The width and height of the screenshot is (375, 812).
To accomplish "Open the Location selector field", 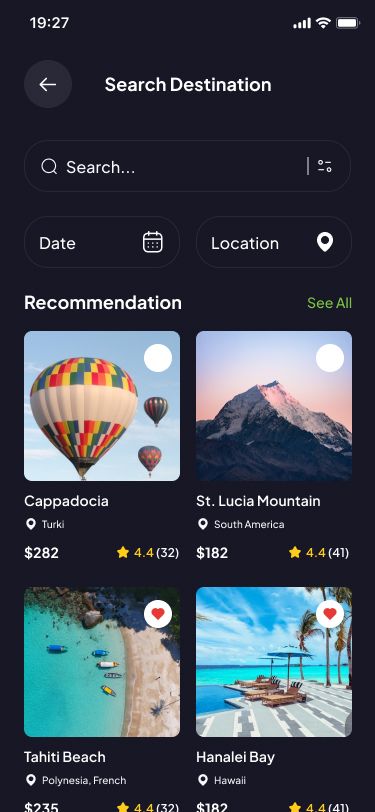I will (274, 242).
